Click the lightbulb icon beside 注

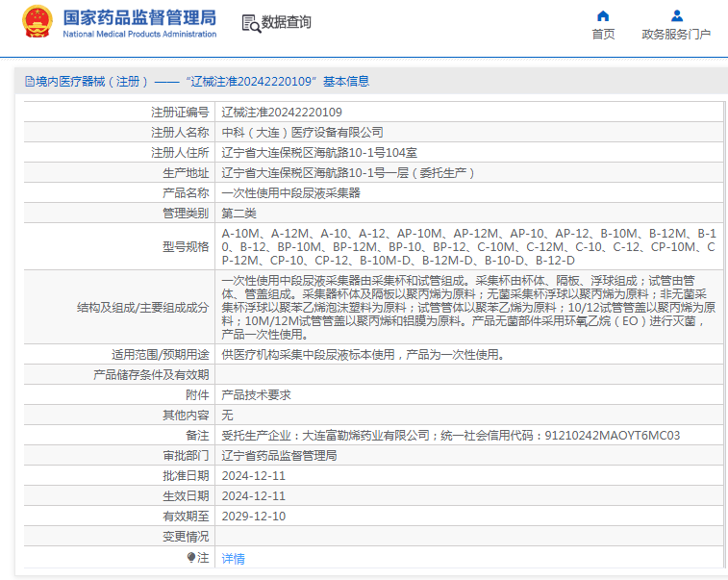click(x=190, y=557)
